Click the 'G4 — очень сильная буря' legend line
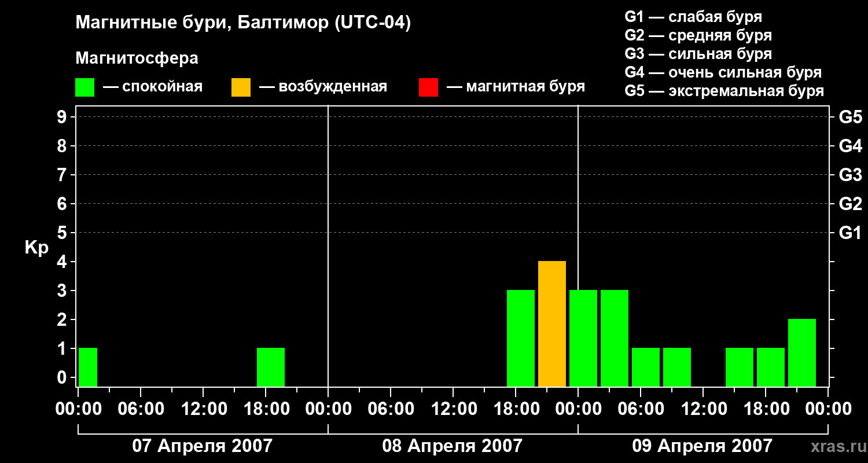Screen dimensions: 868x463 pos(723,72)
